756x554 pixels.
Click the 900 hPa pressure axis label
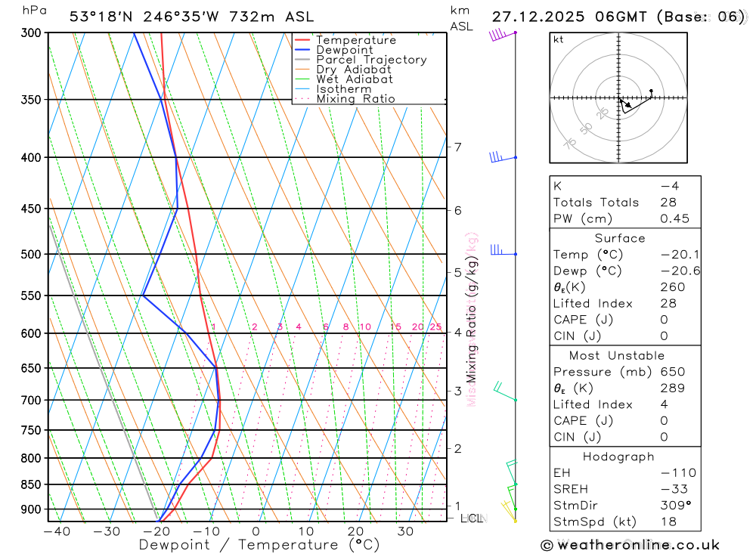click(x=31, y=509)
